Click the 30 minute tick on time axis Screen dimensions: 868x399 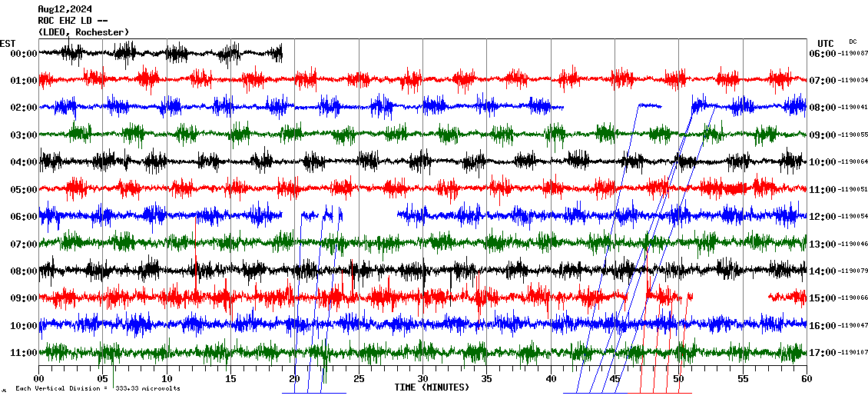pos(422,378)
